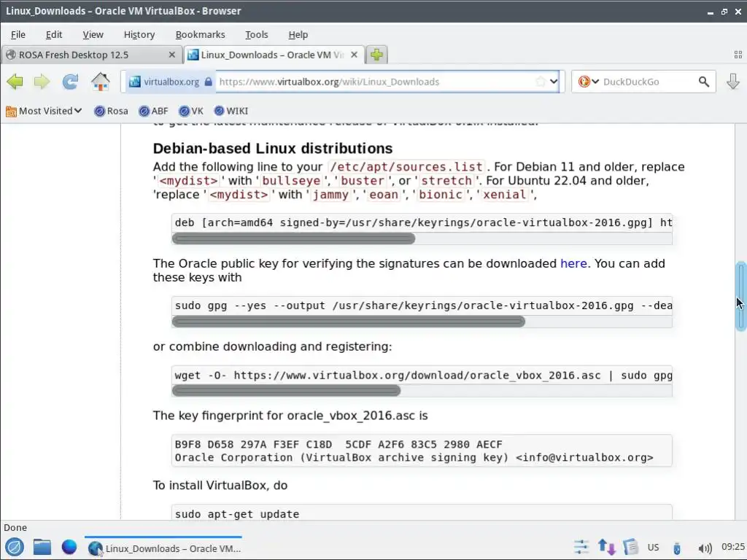Click horizontal scrollbar under sudo gpg command
Screen dimensions: 747x560
[x=348, y=322]
